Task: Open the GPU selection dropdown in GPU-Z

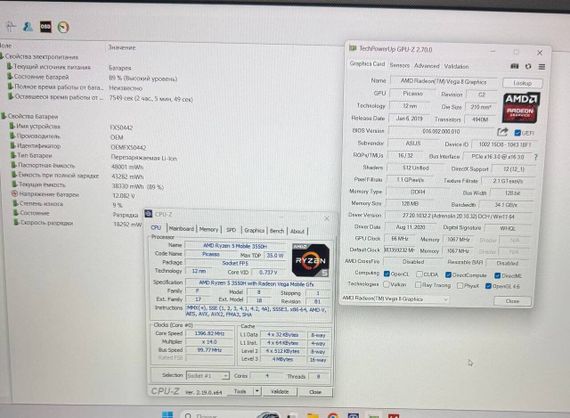Action: [x=395, y=299]
